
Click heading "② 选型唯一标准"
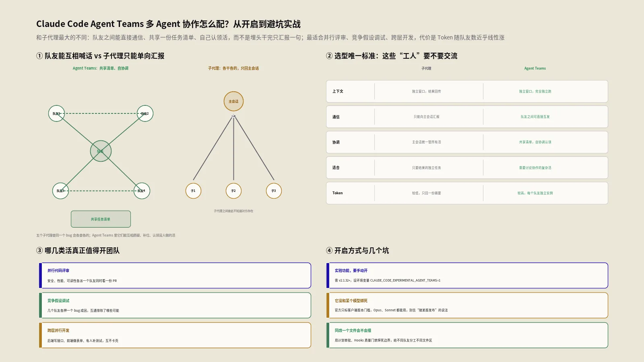392,56
